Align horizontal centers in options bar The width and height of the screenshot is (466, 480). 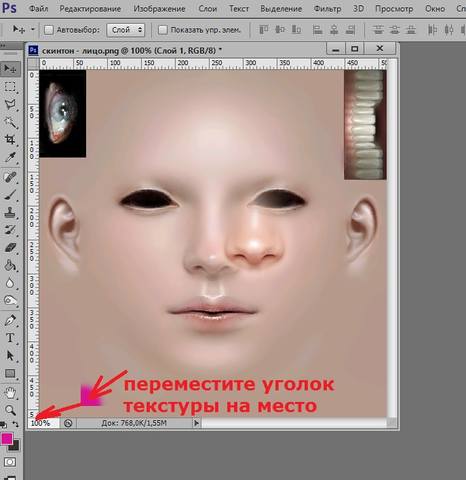334,30
